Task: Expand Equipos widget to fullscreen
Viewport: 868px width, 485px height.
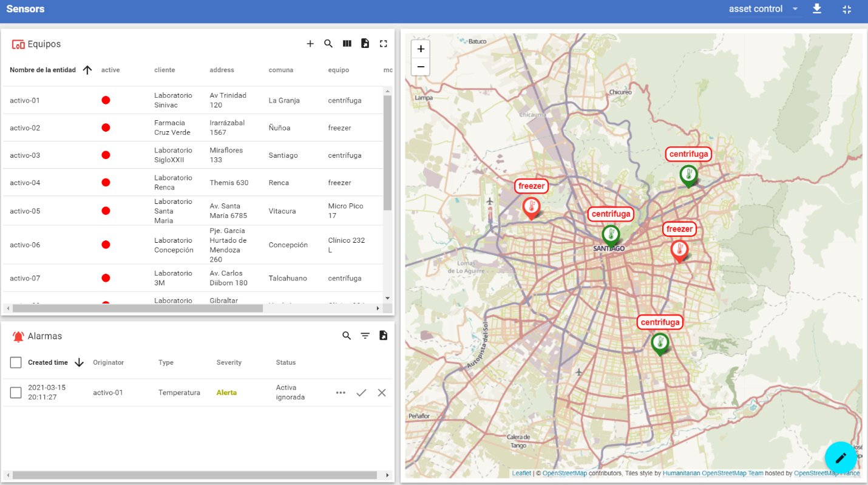Action: [x=383, y=44]
